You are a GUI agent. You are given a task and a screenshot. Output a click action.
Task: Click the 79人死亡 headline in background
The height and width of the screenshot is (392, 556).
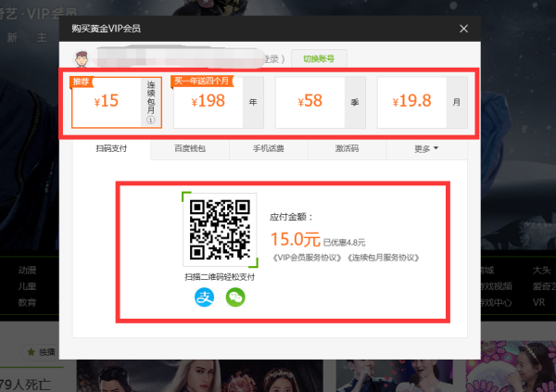(x=25, y=385)
